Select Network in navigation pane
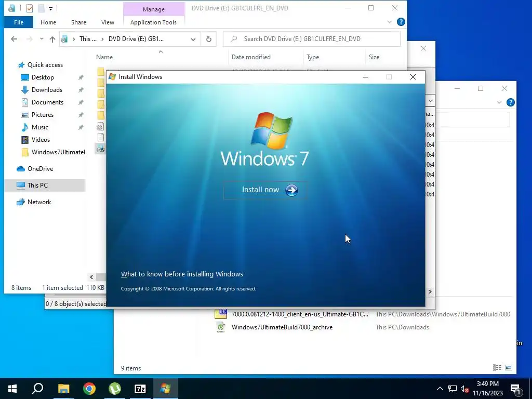Viewport: 532px width, 399px height. 39,202
